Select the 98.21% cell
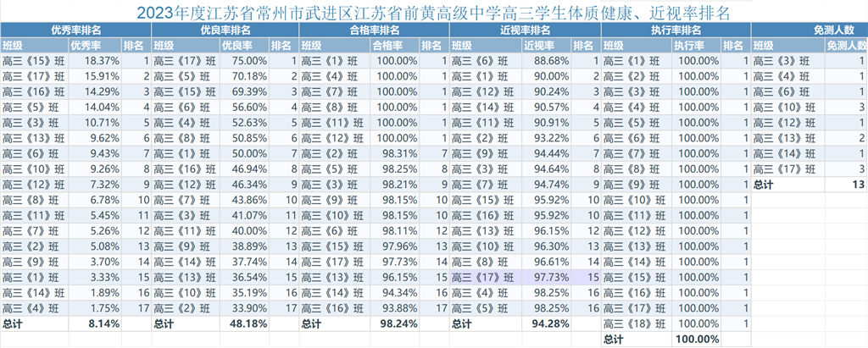The image size is (868, 348). pos(395,185)
